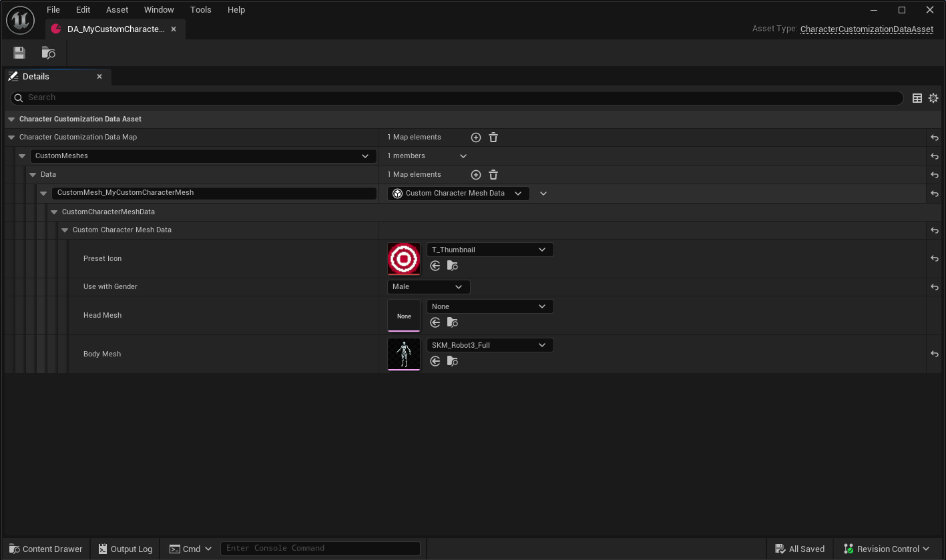Screen dimensions: 946x560
Task: Add element to Character Customization Data Map
Action: (x=476, y=137)
